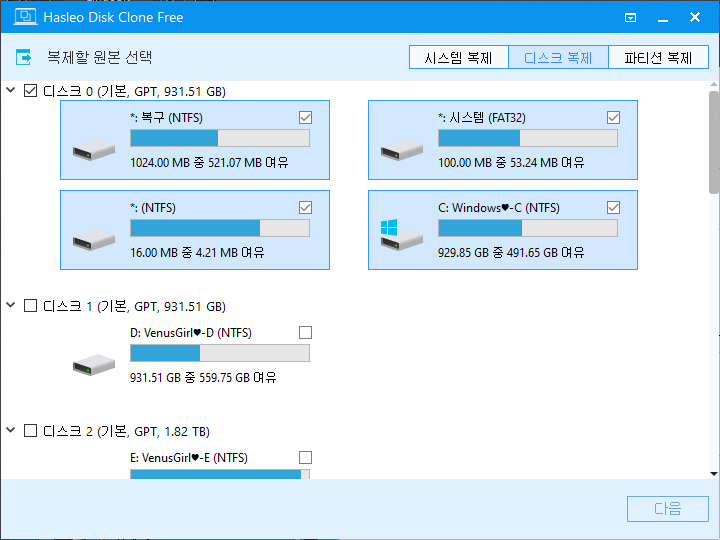Click the drive icon of 16.00 MB NTFS partition
Viewport: 720px width, 540px height.
(x=94, y=240)
